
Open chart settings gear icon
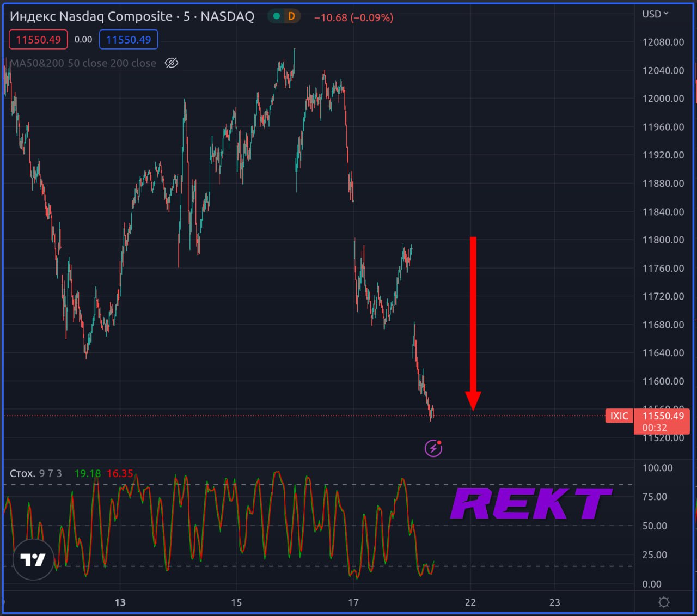[x=664, y=602]
